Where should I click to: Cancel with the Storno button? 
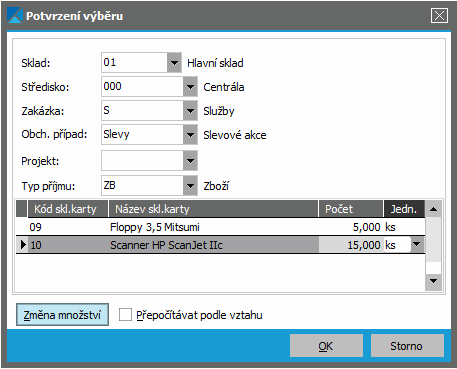[x=407, y=346]
